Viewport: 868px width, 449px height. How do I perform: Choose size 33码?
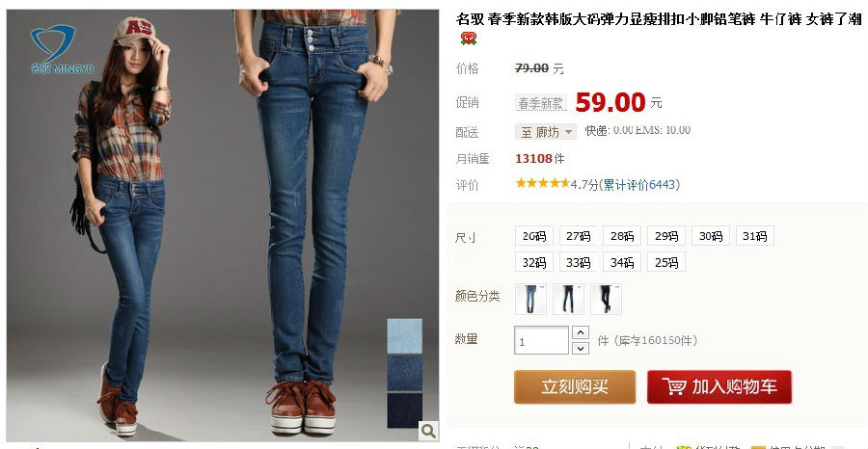pos(578,262)
